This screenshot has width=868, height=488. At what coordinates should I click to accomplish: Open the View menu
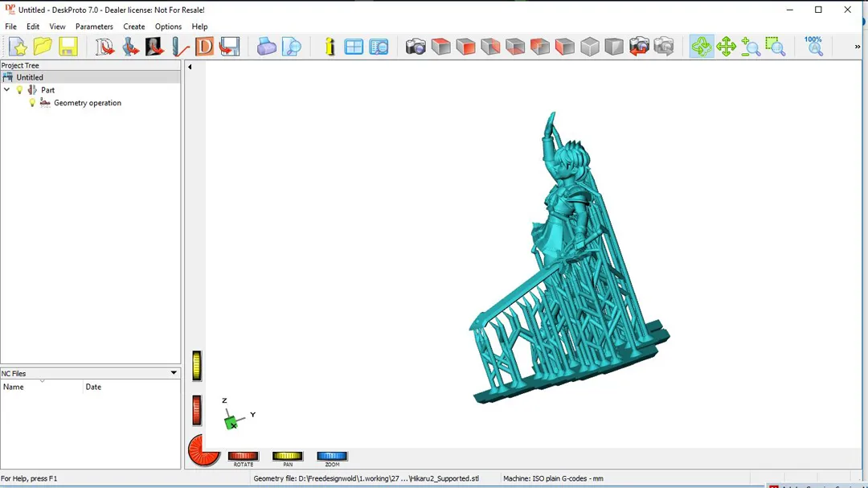pyautogui.click(x=57, y=27)
